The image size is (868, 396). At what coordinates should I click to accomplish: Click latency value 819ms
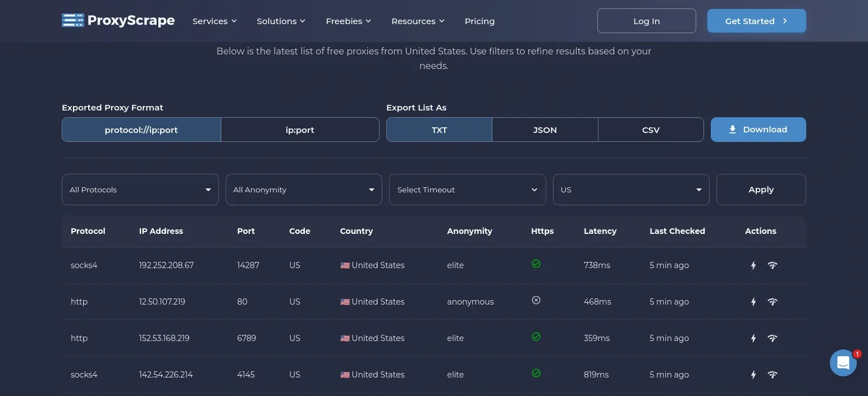[x=596, y=375]
